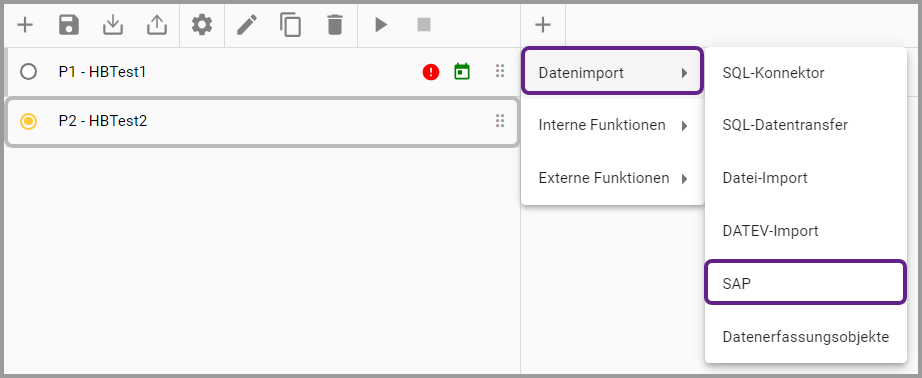Click the save (floppy disk) icon
Image resolution: width=922 pixels, height=378 pixels.
69,25
